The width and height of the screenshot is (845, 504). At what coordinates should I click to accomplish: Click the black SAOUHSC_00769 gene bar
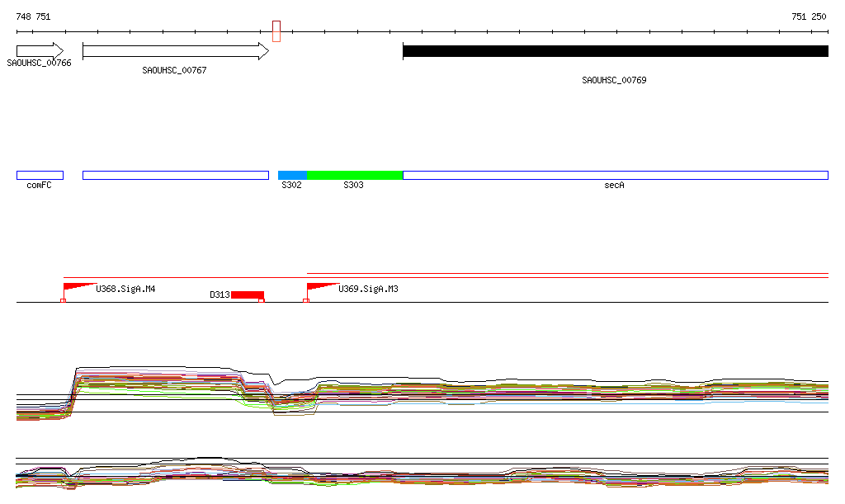(615, 51)
